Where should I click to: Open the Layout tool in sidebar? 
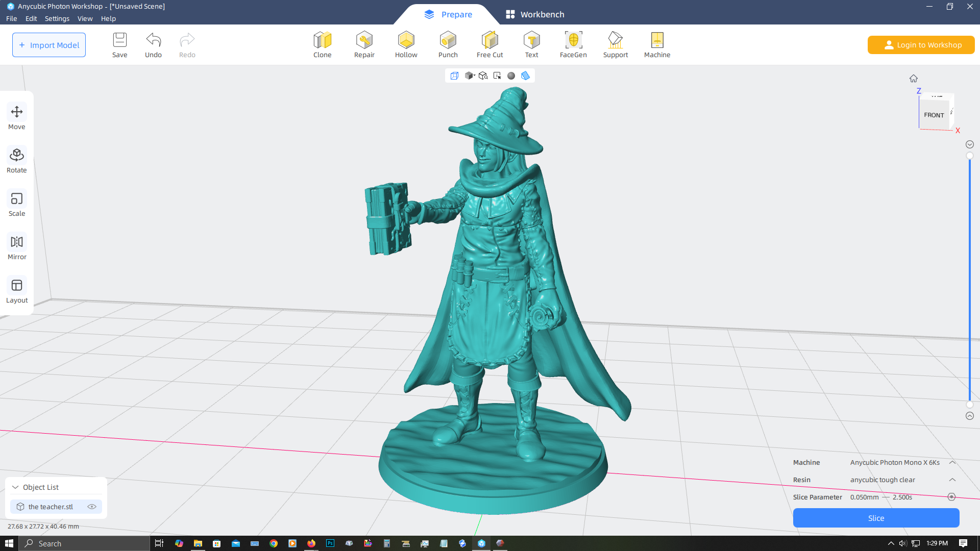17,291
